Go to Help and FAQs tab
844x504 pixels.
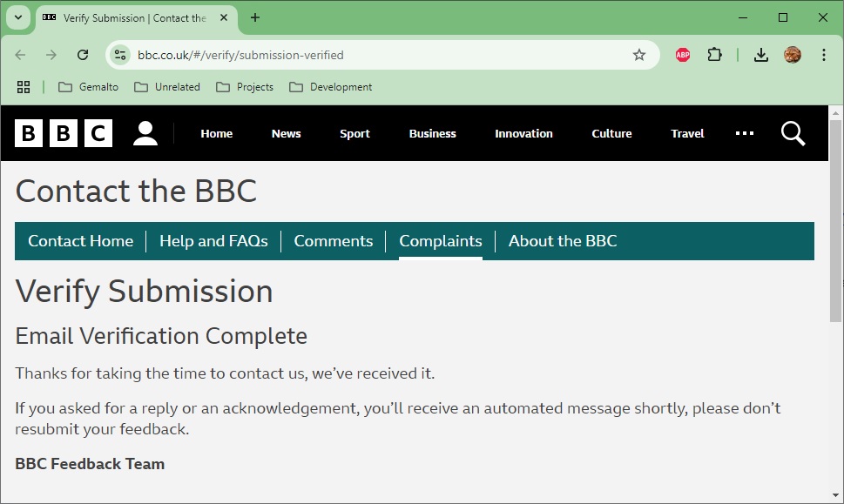tap(213, 241)
